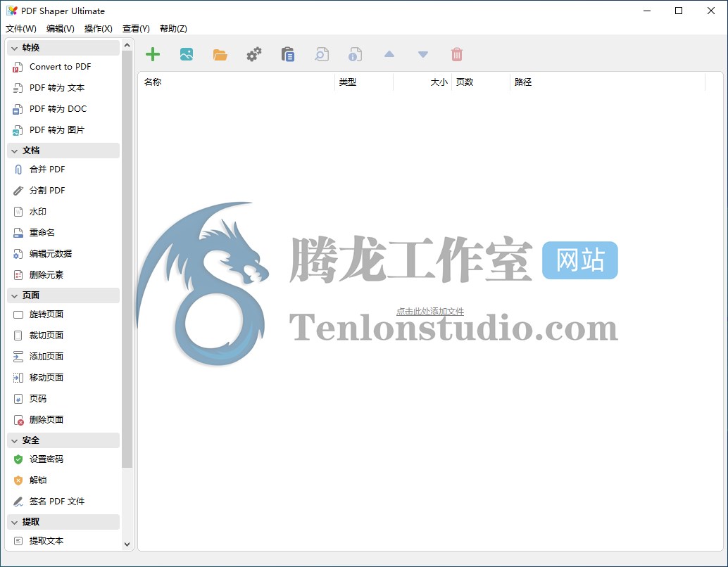Click the sidebar scrollbar down arrow
Image resolution: width=728 pixels, height=567 pixels.
(x=127, y=544)
